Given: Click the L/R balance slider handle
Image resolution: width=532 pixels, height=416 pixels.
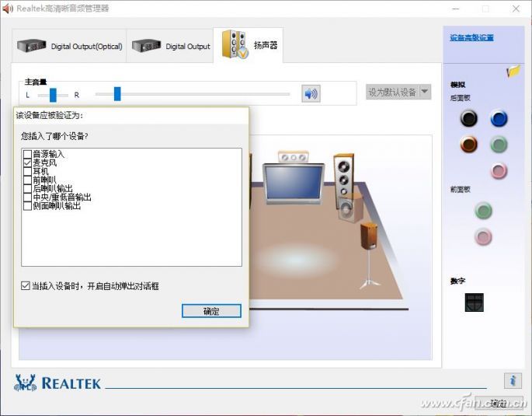Looking at the screenshot, I should click(53, 95).
